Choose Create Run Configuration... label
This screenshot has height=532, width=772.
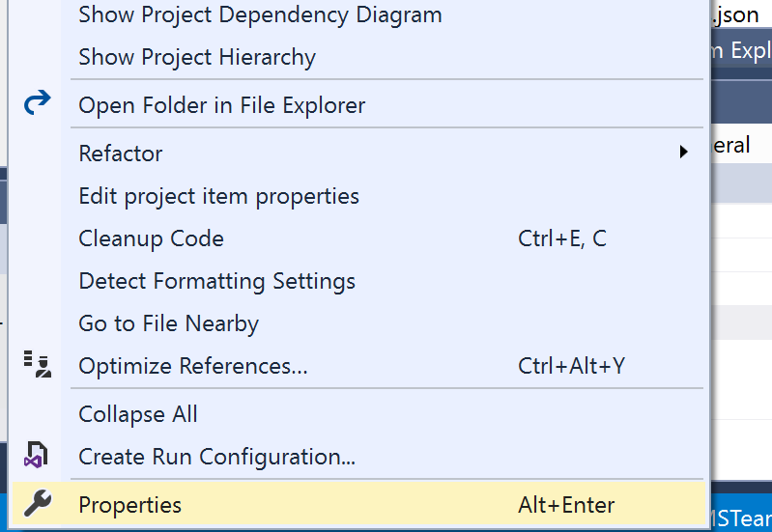tap(216, 457)
